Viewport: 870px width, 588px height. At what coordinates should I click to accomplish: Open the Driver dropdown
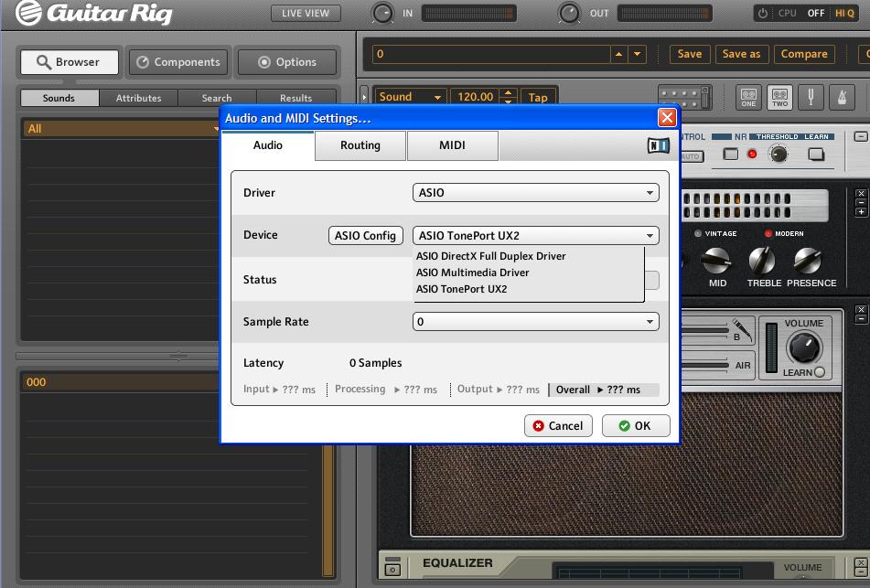coord(535,193)
